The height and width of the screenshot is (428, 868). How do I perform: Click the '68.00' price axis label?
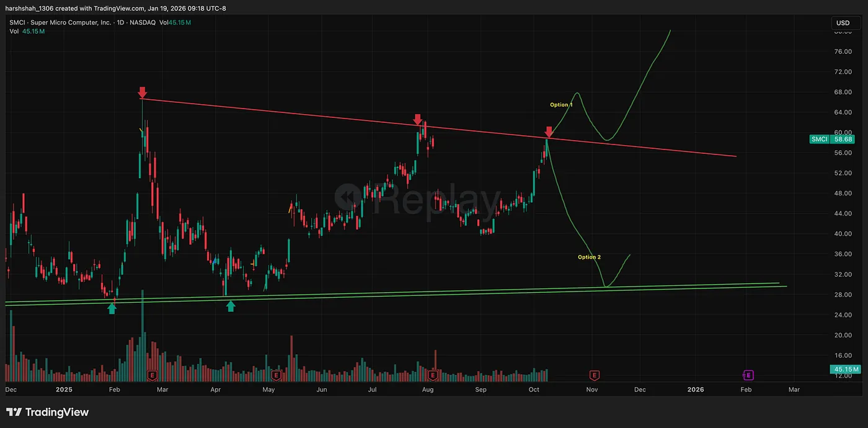[x=843, y=92]
